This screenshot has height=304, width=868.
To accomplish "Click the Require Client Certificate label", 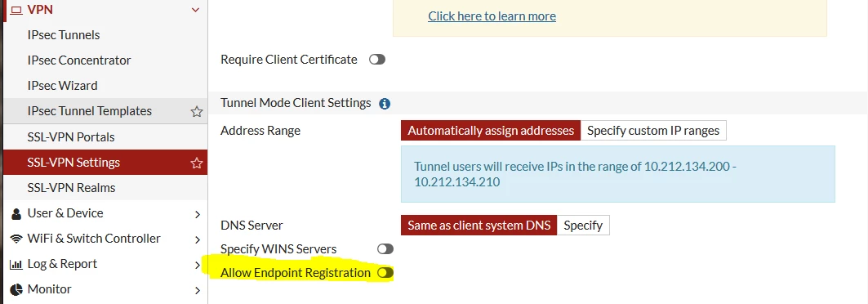I will (288, 60).
